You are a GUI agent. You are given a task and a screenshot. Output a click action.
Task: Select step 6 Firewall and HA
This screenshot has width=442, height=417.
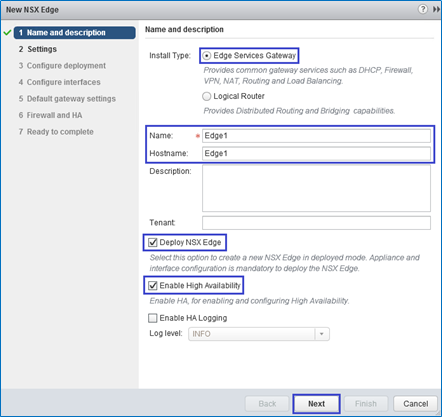pos(50,115)
